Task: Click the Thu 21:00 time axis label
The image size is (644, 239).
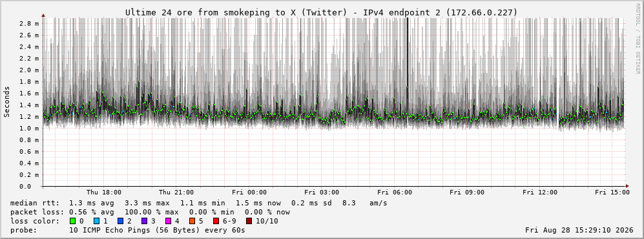Action: (x=176, y=192)
